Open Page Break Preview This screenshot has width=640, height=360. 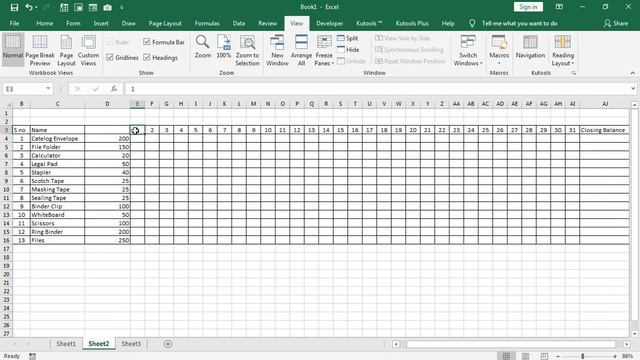click(40, 50)
